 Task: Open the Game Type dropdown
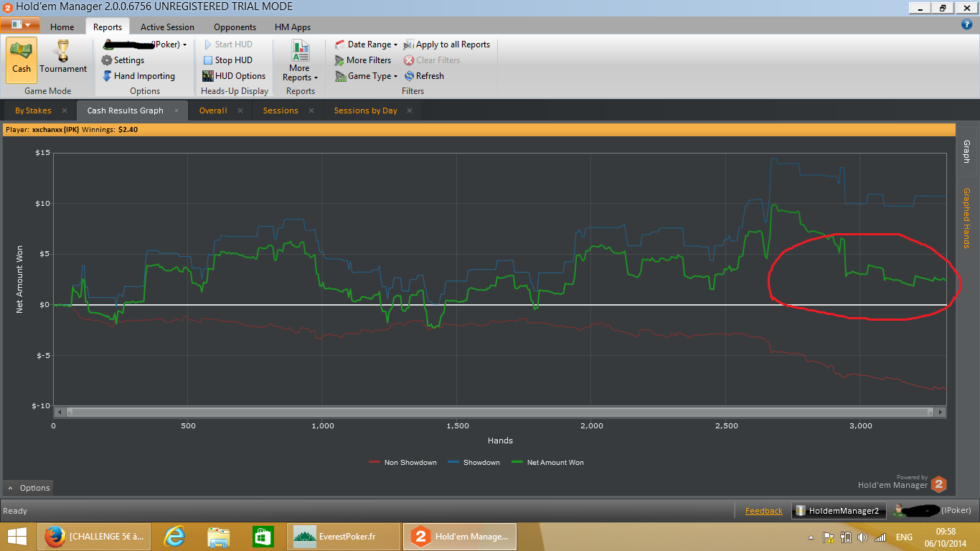pyautogui.click(x=366, y=76)
